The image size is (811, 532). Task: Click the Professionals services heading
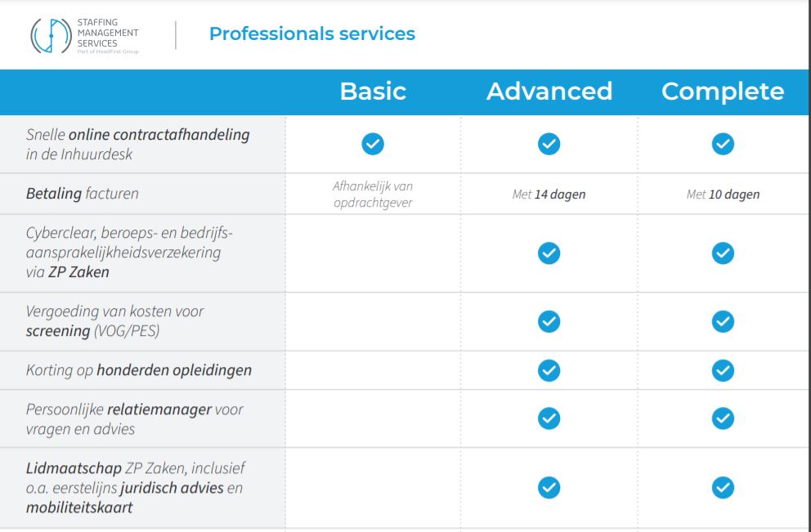(311, 34)
